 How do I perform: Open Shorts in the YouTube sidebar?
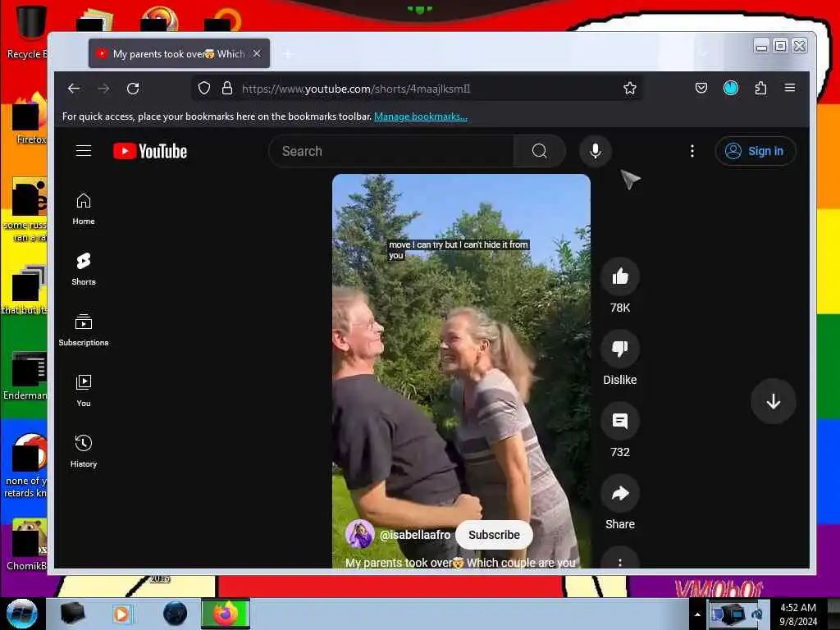pos(84,269)
